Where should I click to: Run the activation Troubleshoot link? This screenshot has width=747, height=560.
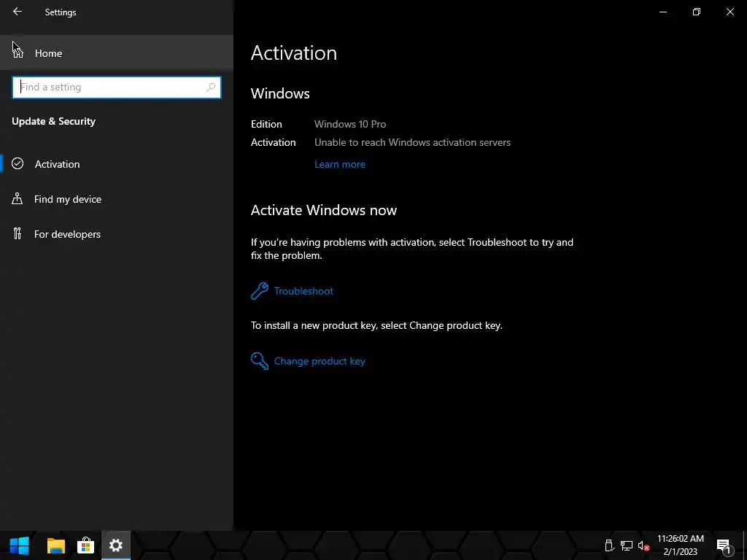tap(303, 291)
